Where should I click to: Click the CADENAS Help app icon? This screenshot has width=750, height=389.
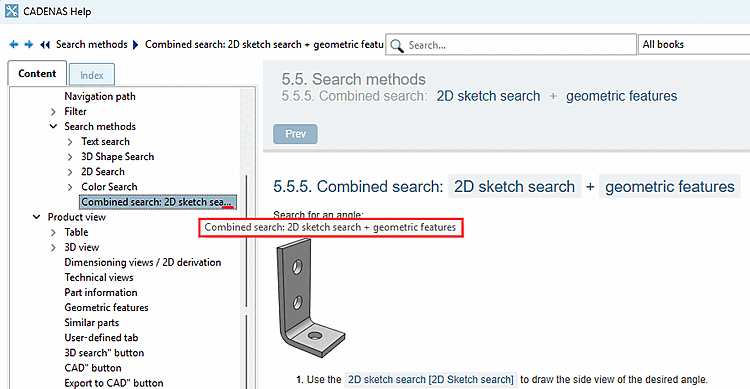click(11, 11)
